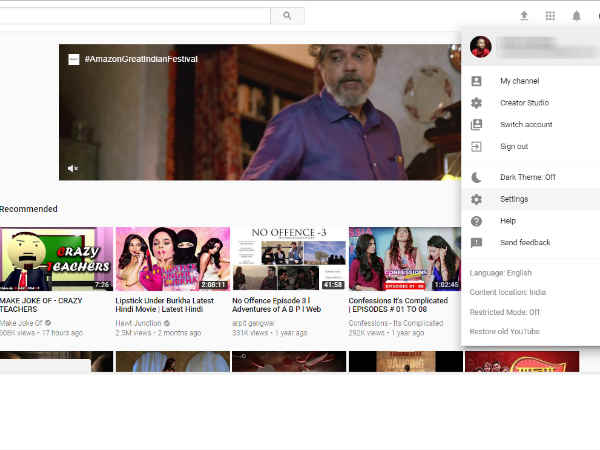Open Creator Studio menu item
The width and height of the screenshot is (600, 450).
click(x=531, y=103)
